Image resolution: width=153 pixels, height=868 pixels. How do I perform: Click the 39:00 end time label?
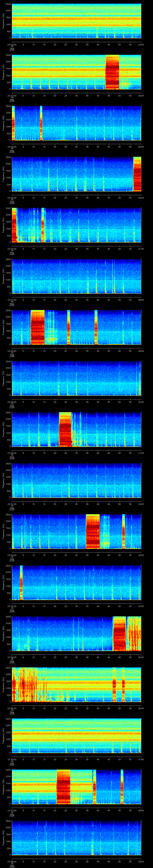coord(141,862)
